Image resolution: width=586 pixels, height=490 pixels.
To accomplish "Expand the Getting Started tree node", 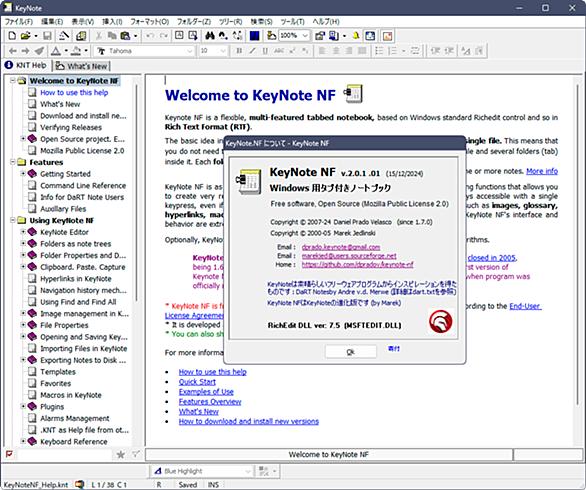I will [x=23, y=173].
